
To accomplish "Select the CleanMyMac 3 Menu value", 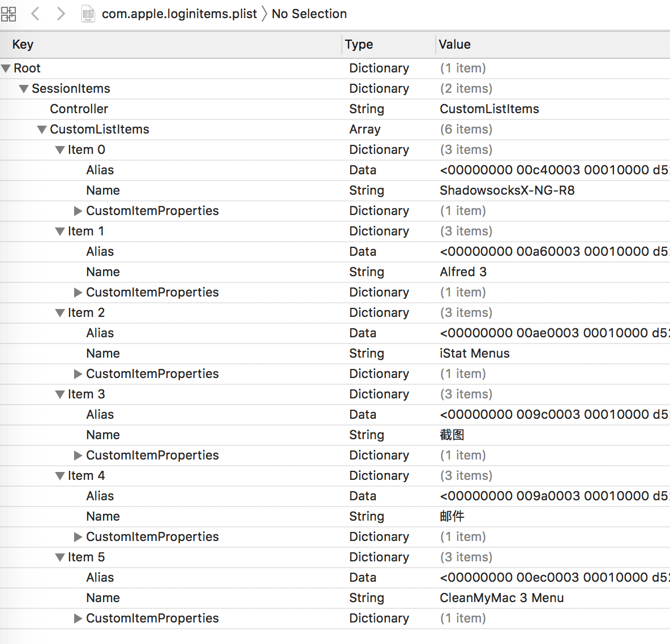I will [501, 598].
